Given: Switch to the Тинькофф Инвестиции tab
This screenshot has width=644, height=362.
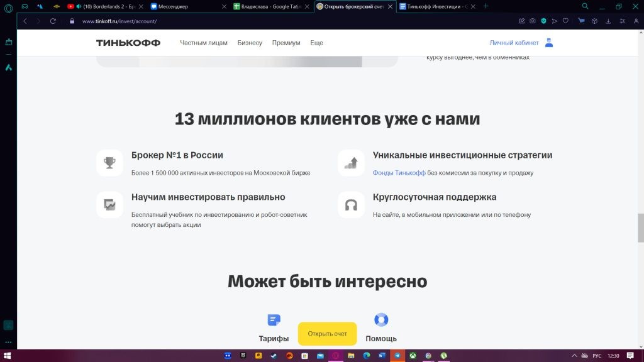Looking at the screenshot, I should (x=438, y=6).
